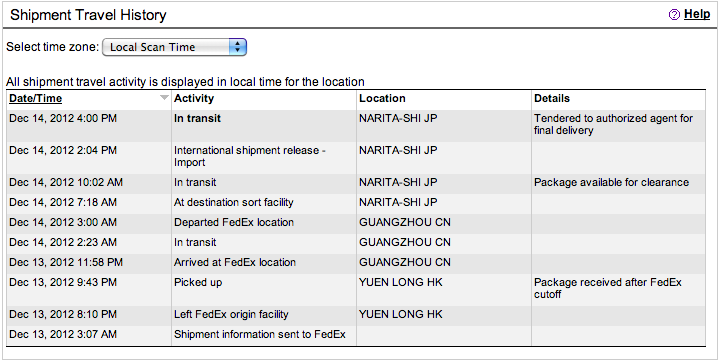
Task: Click International shipment release - Import activity
Action: pos(249,156)
